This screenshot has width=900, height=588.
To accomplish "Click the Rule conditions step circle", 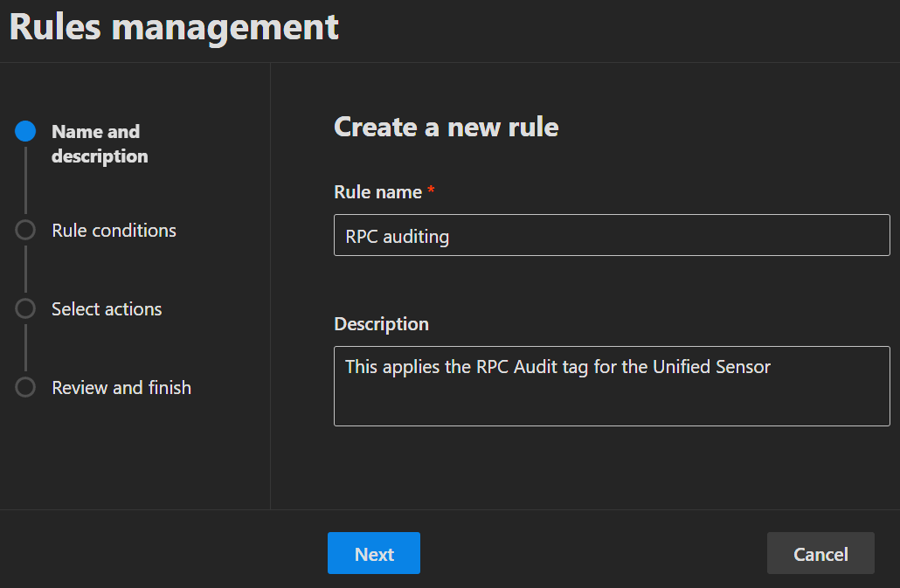I will [x=25, y=231].
